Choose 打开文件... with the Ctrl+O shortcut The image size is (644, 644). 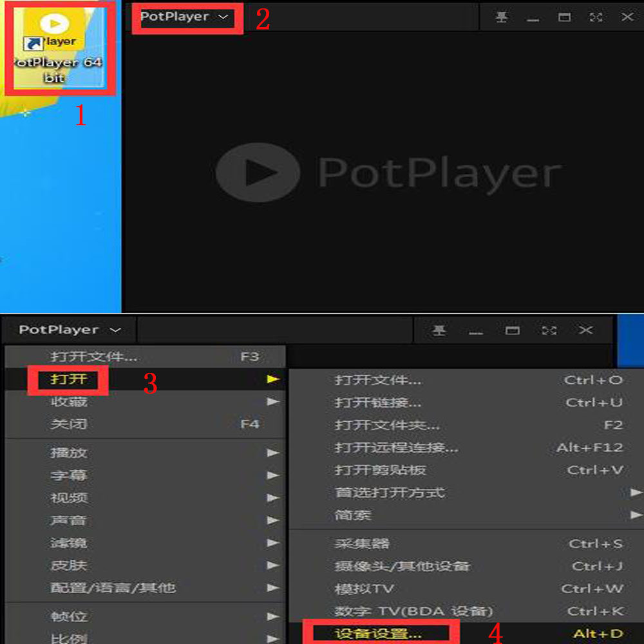[466, 381]
